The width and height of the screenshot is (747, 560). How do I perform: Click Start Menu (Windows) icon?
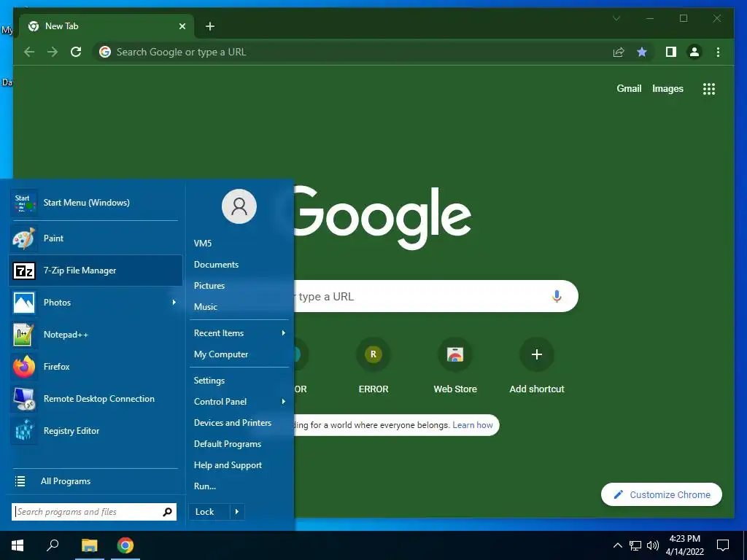[x=24, y=203]
